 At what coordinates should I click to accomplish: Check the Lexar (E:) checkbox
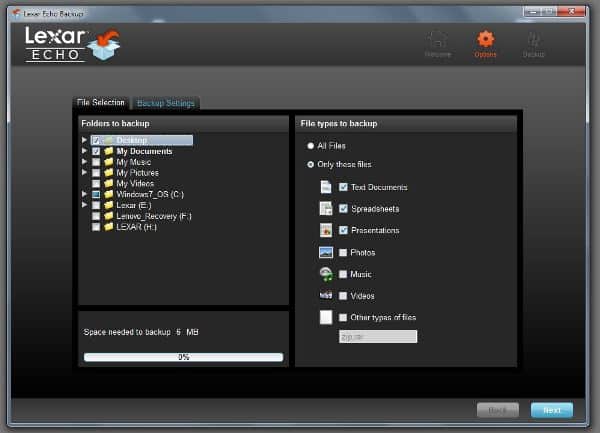96,205
